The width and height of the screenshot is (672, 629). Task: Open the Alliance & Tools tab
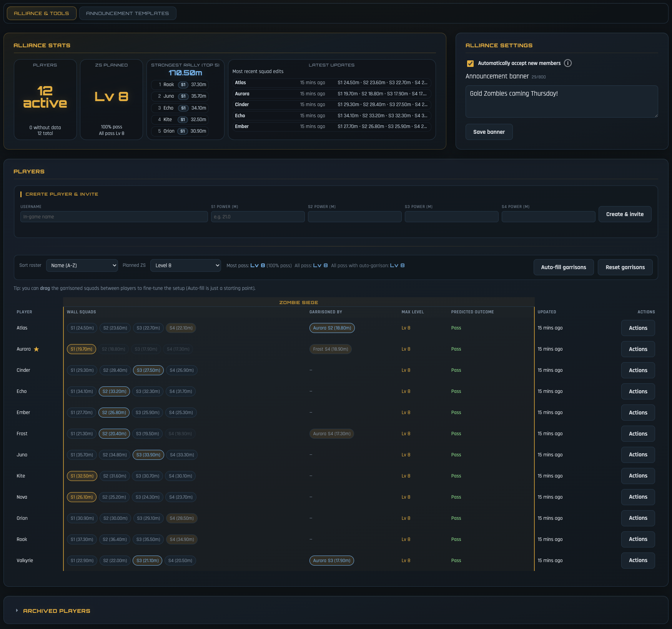point(42,13)
